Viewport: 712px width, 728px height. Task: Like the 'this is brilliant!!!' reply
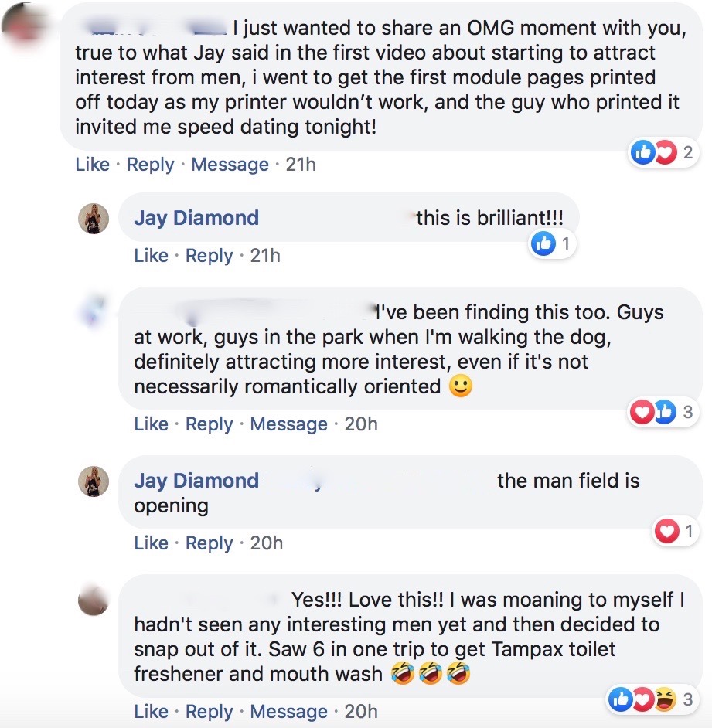point(151,256)
